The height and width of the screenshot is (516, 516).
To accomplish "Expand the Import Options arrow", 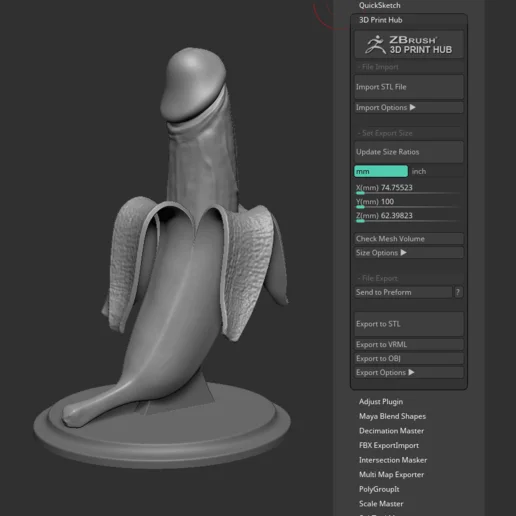I will 413,107.
